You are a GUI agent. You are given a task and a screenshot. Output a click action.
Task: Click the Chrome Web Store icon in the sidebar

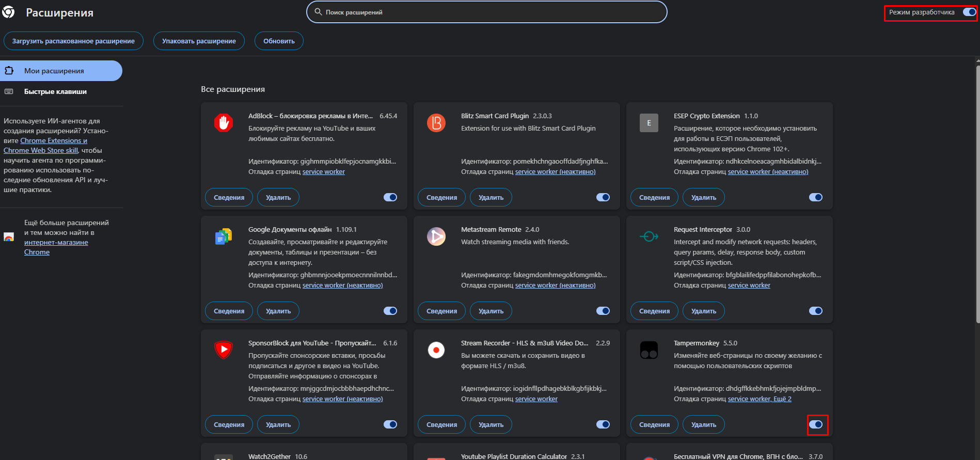[x=9, y=237]
